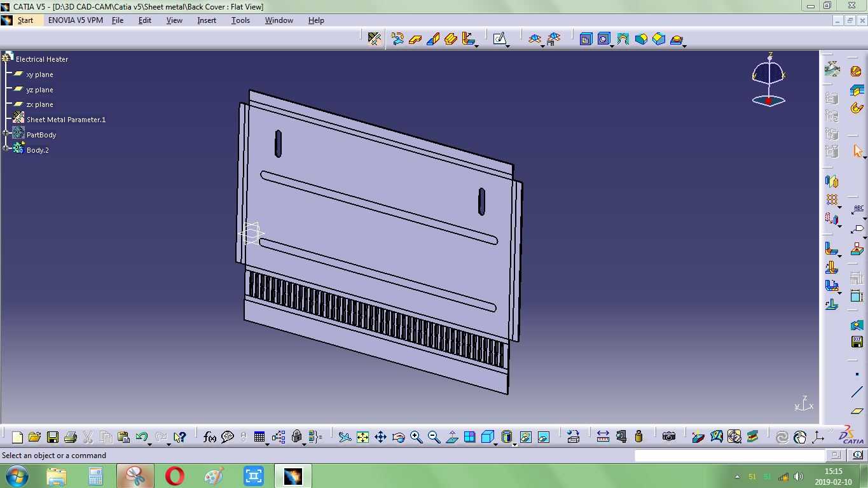The height and width of the screenshot is (488, 868).
Task: Select the Wall On Edge tool
Action: [x=434, y=39]
